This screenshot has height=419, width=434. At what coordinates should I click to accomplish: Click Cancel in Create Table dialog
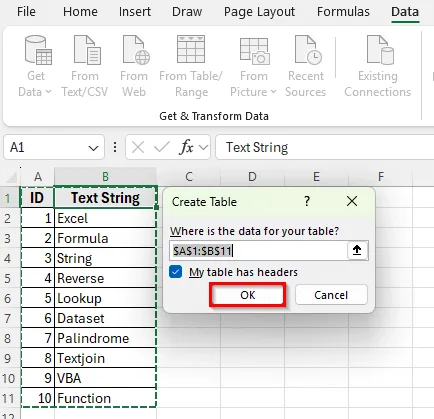[x=331, y=295]
